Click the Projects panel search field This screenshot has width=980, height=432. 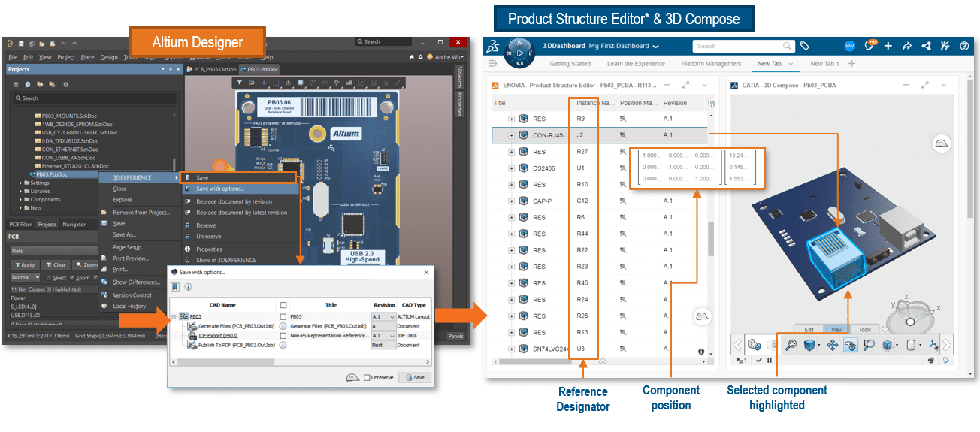coord(94,98)
